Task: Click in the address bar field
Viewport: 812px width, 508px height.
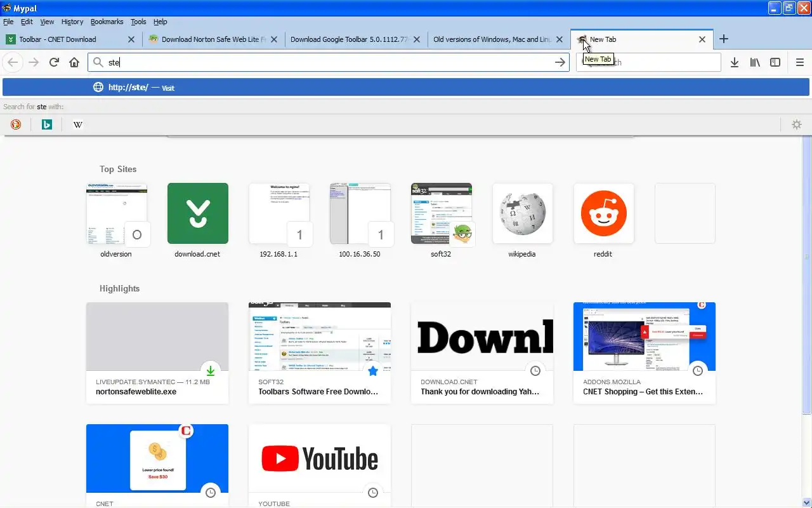Action: point(329,62)
